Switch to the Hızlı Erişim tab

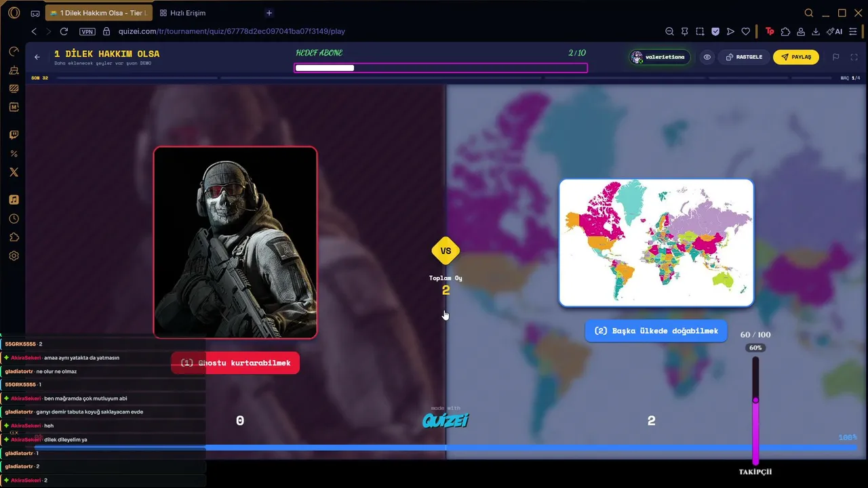[183, 13]
